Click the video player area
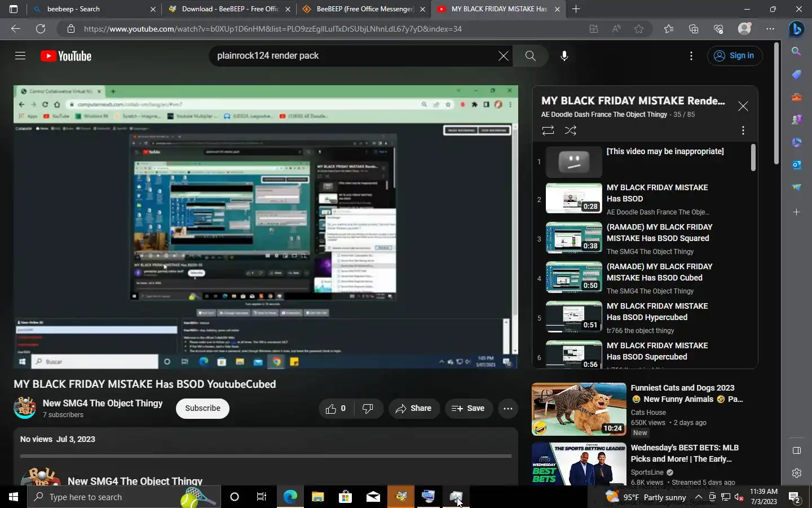Screen dimensions: 812x508 [x=266, y=227]
